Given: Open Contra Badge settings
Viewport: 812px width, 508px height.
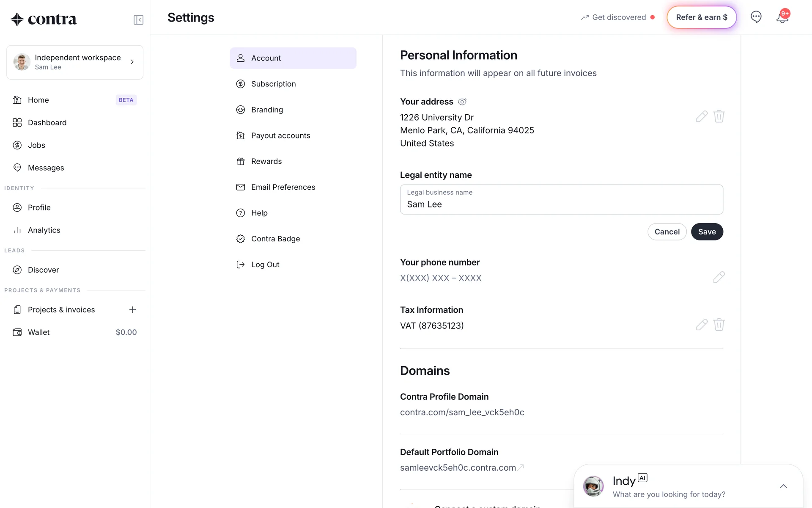Looking at the screenshot, I should [275, 239].
